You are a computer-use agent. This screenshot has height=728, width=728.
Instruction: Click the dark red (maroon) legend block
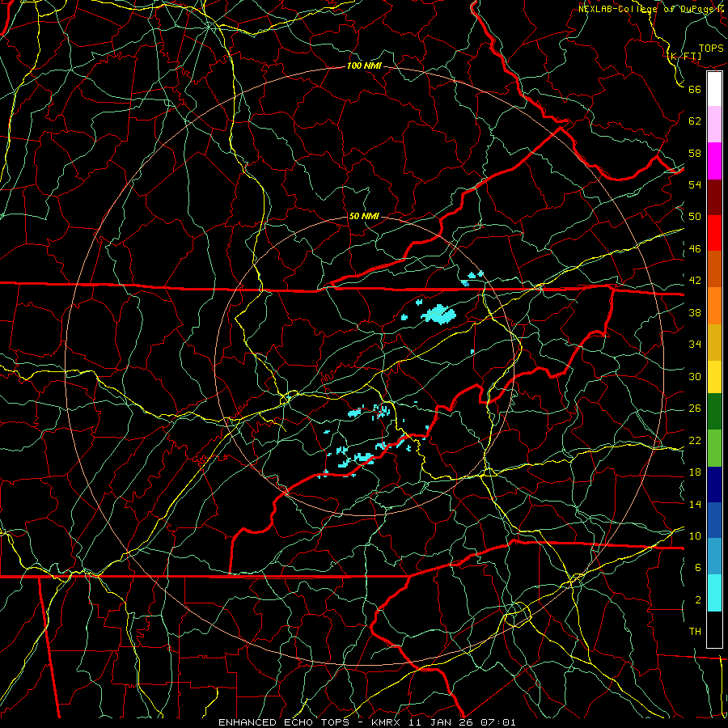(x=714, y=197)
